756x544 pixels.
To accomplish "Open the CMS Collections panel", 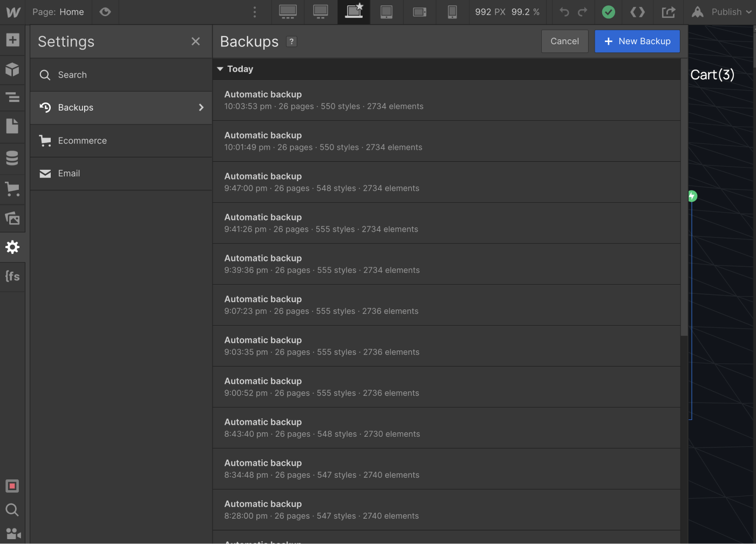I will (x=12, y=158).
